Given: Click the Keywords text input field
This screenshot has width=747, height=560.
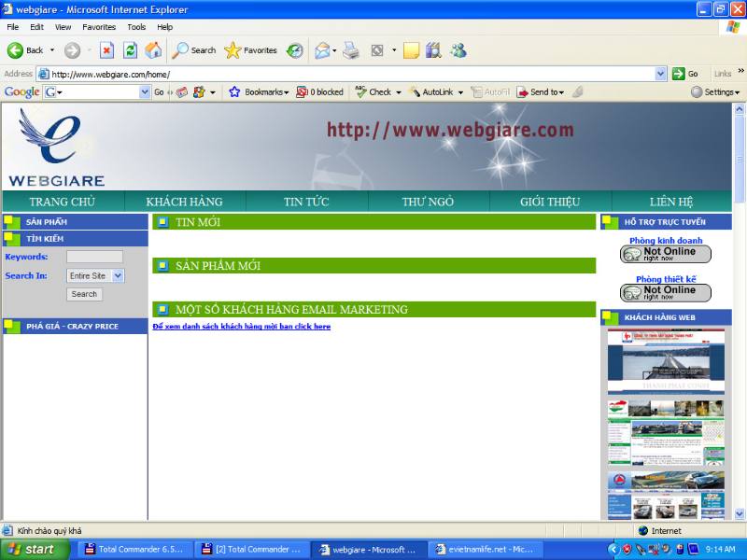Looking at the screenshot, I should pos(94,257).
